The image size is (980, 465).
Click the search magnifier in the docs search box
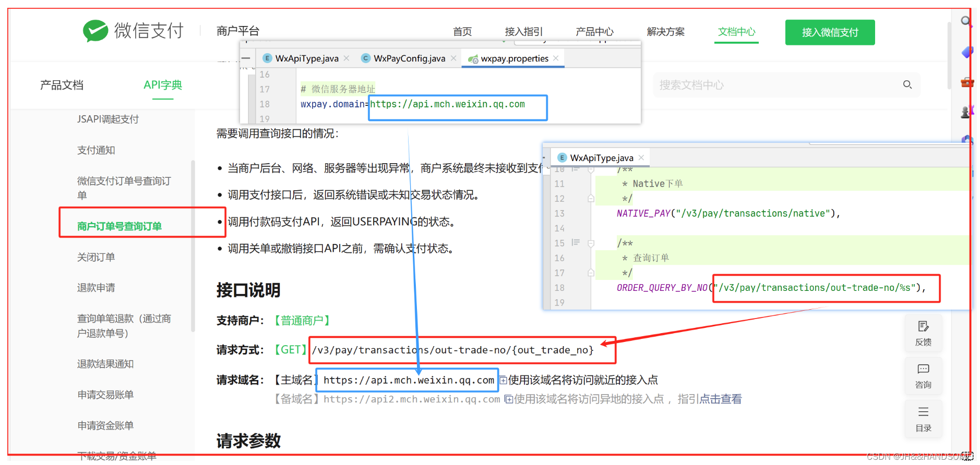(x=907, y=84)
